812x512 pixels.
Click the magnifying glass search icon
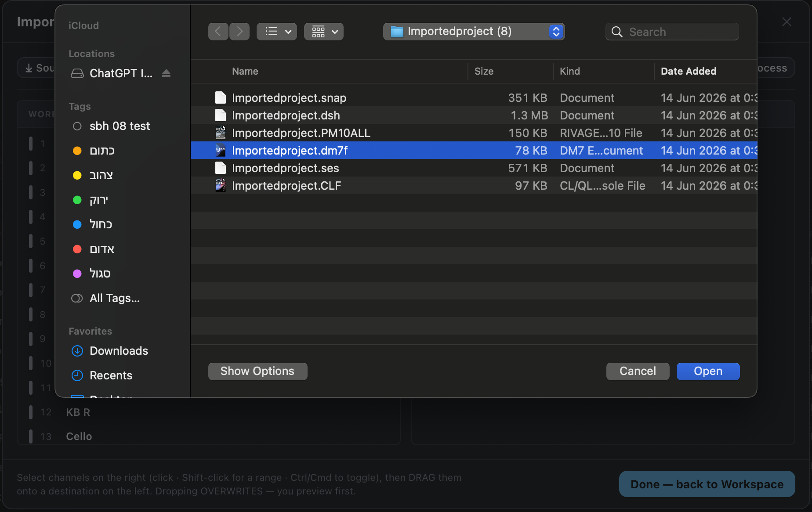pos(617,32)
